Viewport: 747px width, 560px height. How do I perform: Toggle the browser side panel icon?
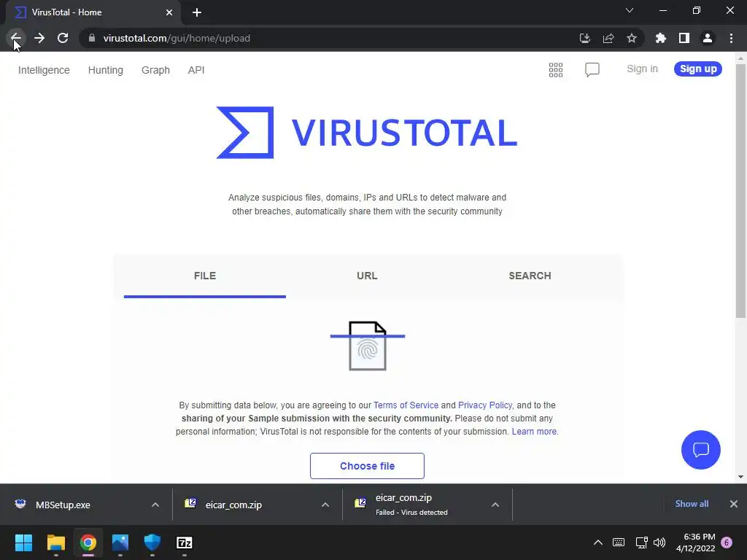[684, 38]
